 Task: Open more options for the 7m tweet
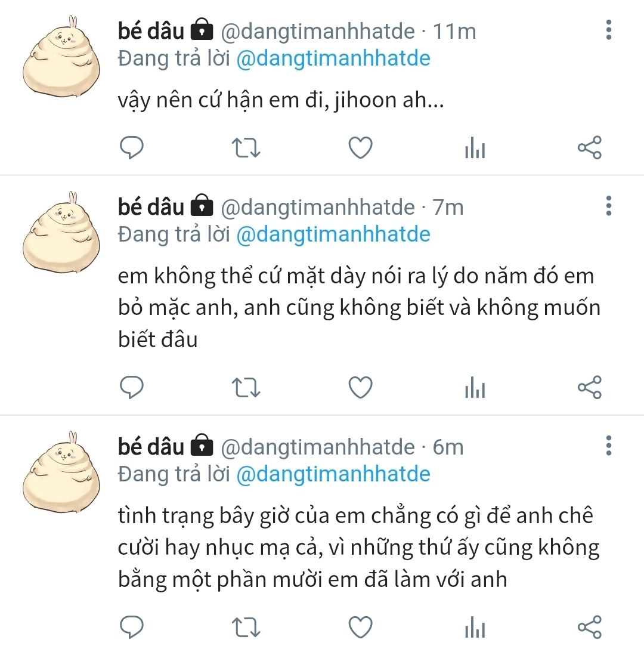[x=609, y=206]
